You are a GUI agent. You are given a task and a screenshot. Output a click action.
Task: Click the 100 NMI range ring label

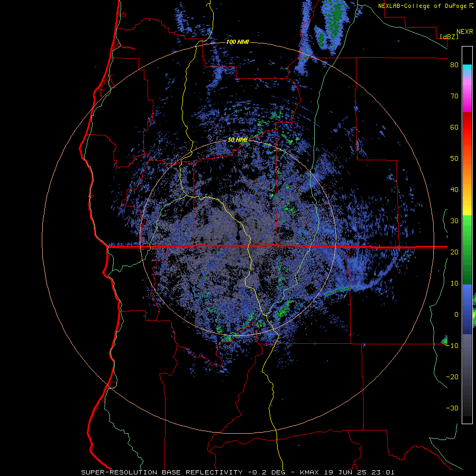pyautogui.click(x=237, y=42)
